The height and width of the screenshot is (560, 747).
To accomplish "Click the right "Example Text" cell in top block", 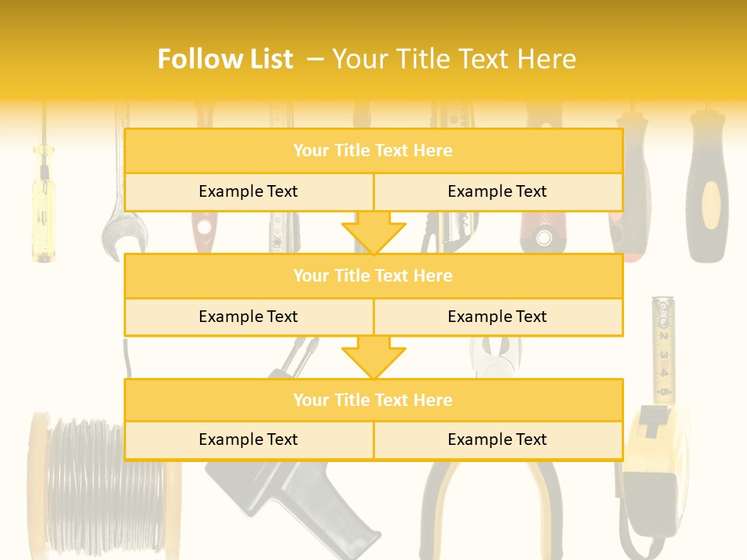I will (497, 192).
